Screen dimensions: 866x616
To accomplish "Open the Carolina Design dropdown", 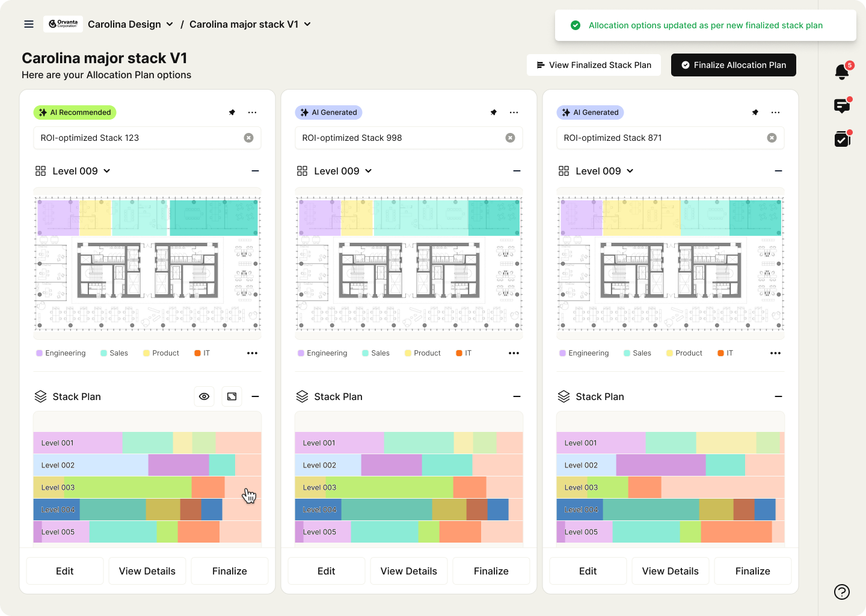I will pyautogui.click(x=131, y=24).
